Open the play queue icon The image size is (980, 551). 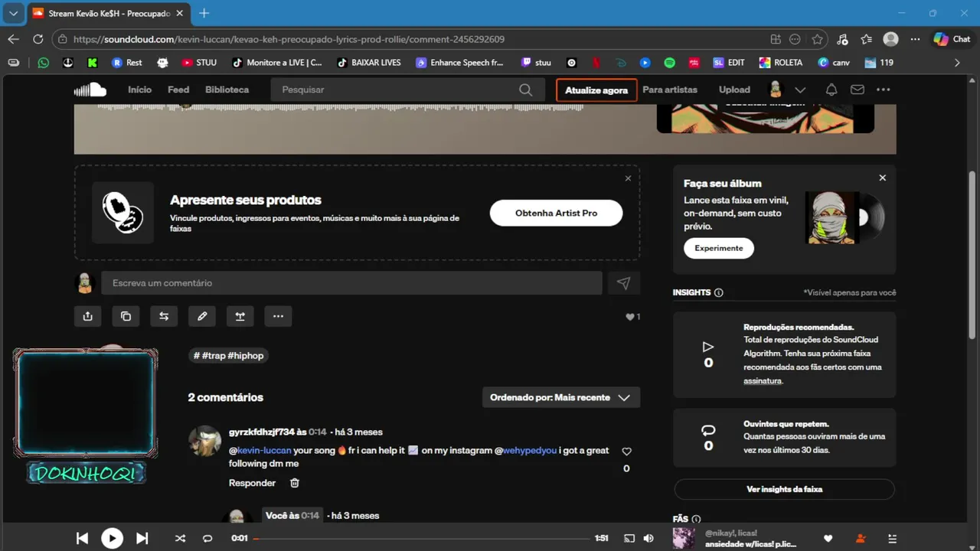point(892,538)
